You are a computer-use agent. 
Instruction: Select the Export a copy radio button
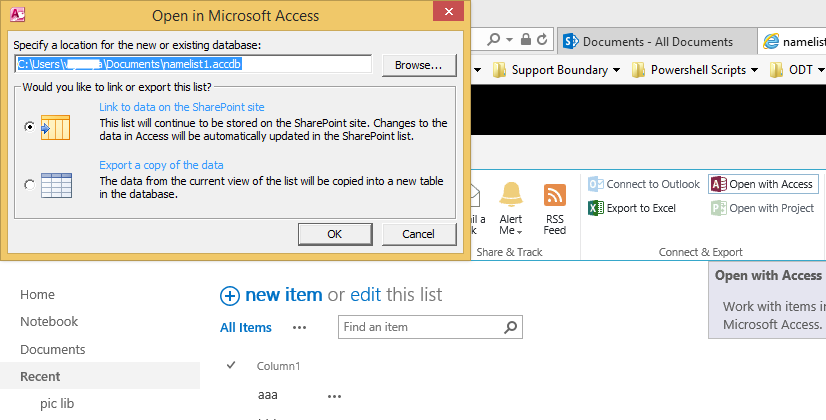[x=30, y=184]
